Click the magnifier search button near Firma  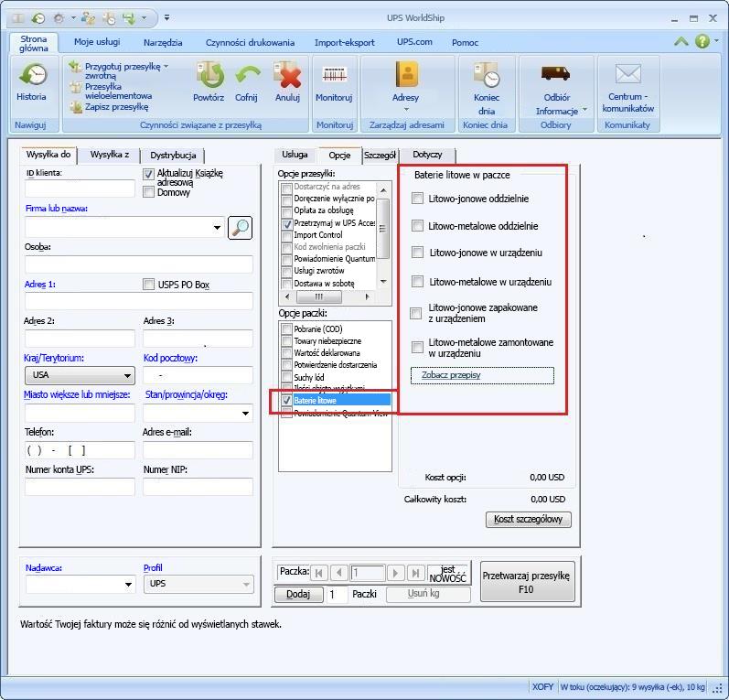(240, 228)
